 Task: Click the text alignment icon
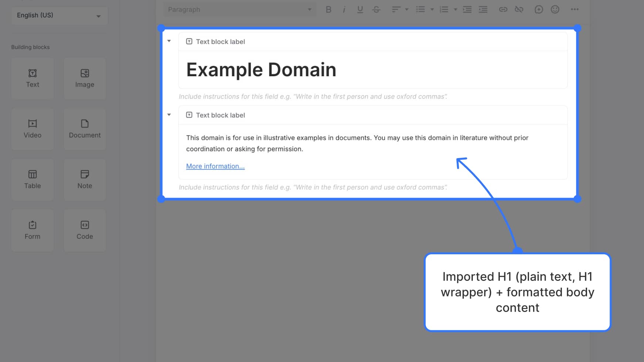(x=396, y=10)
